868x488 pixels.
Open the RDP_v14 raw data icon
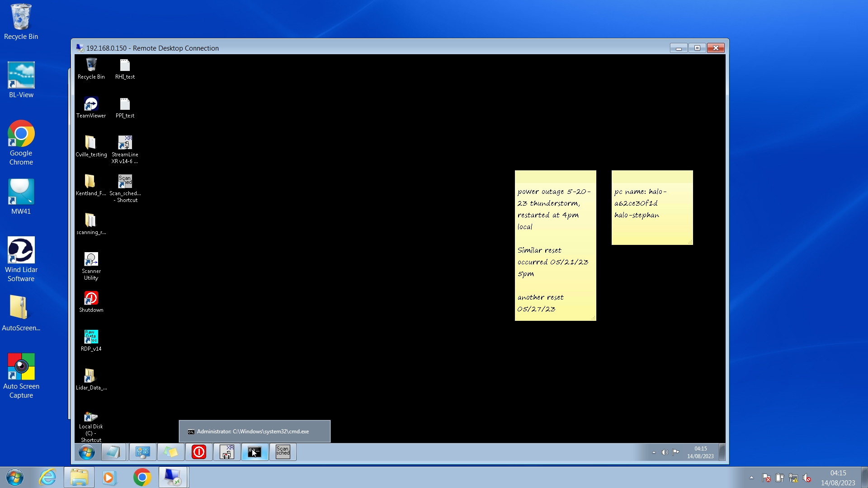[91, 337]
